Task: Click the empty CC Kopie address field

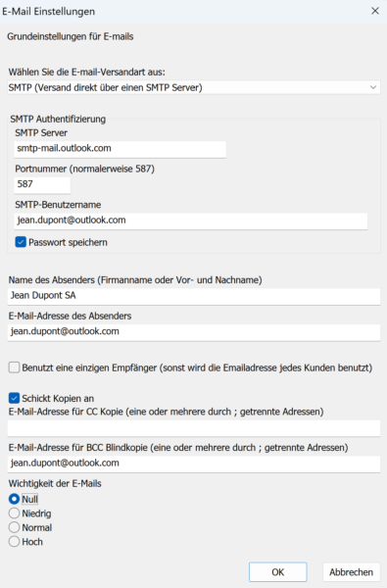Action: pos(194,427)
